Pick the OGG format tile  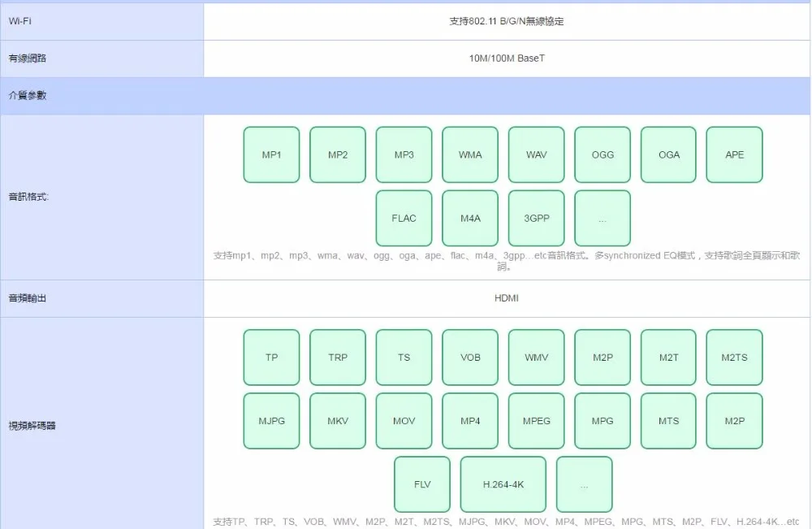tap(603, 154)
